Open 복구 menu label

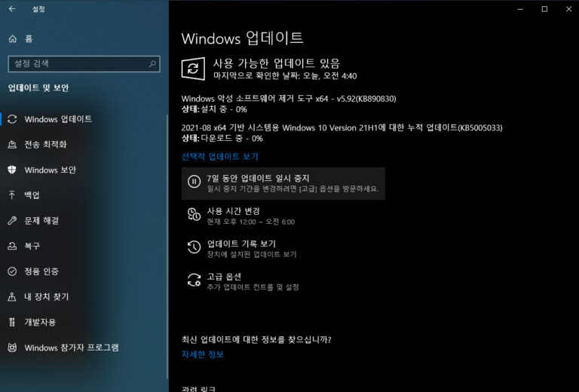[32, 246]
